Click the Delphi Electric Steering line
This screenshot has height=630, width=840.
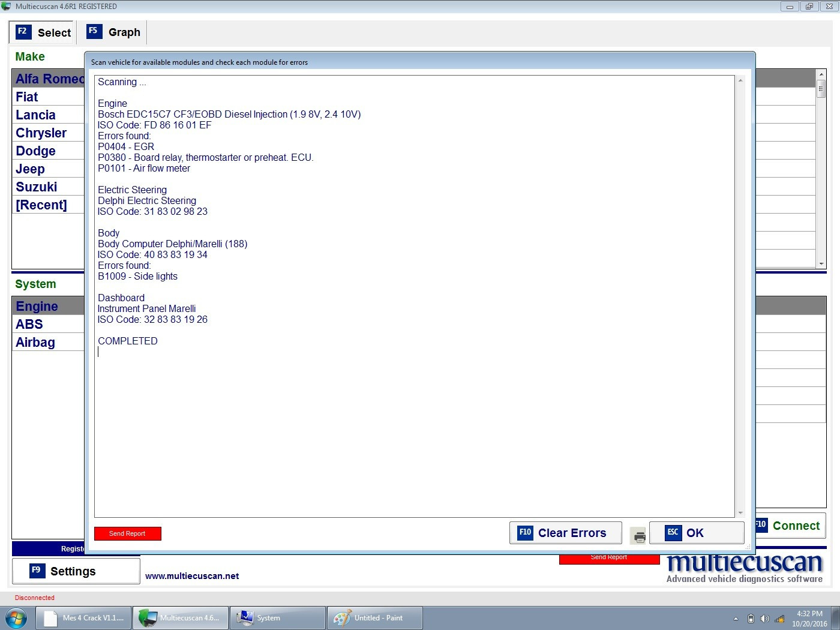pos(147,200)
